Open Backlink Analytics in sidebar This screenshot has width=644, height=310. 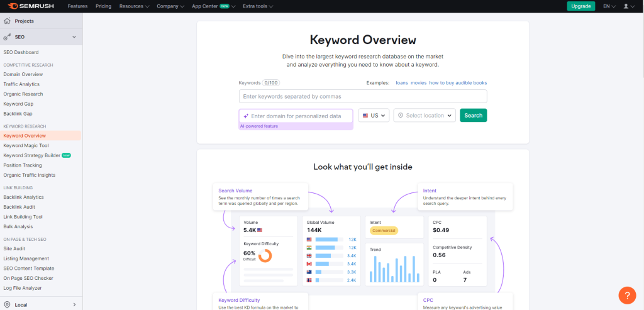[x=23, y=197]
